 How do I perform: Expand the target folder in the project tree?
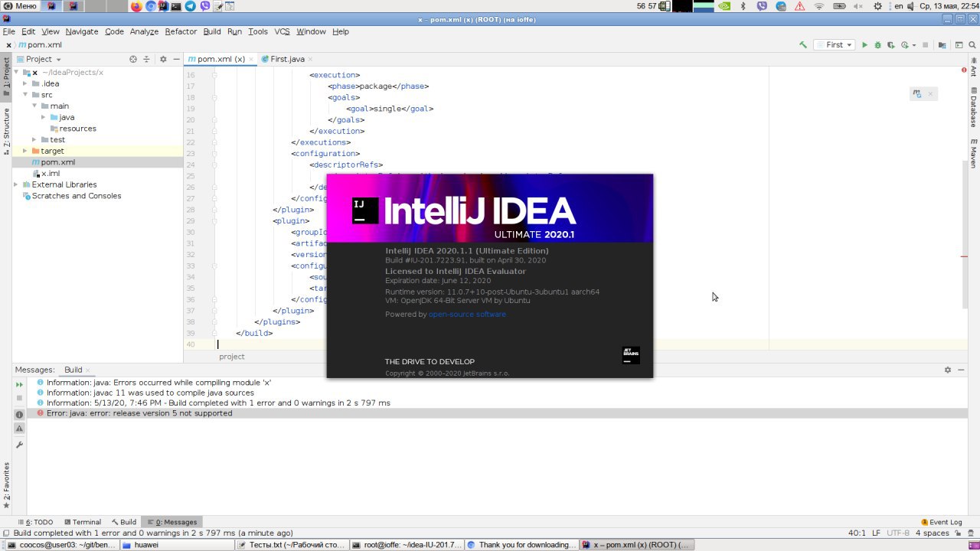pos(25,151)
